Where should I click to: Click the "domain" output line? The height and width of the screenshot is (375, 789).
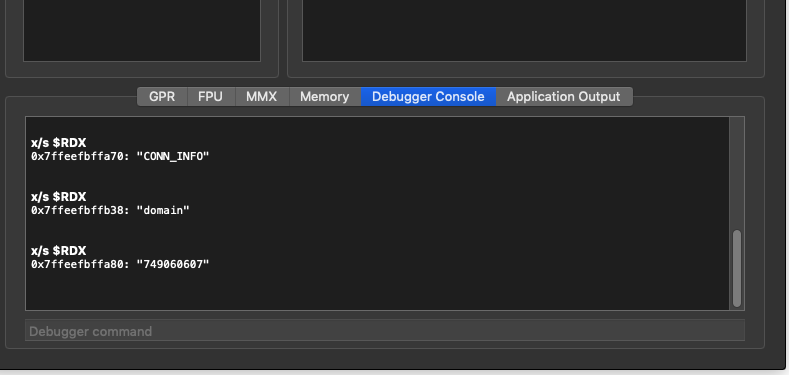(110, 210)
